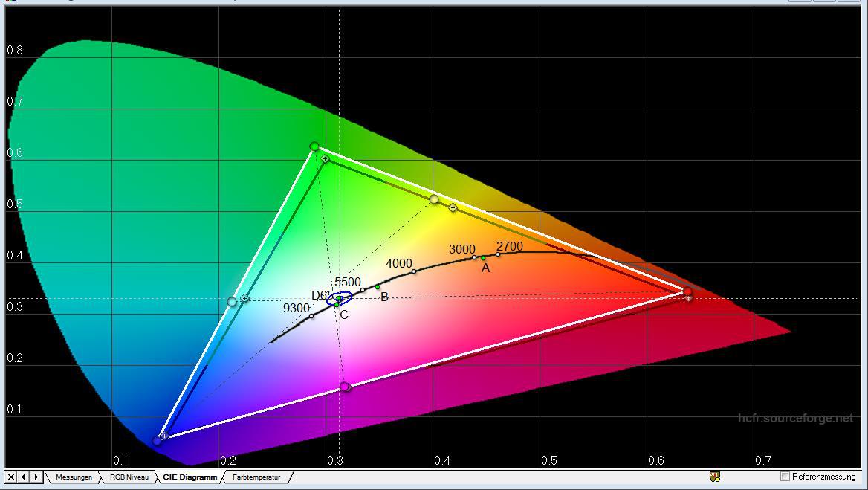Click the x-axis label 0.3
The height and width of the screenshot is (490, 868).
[335, 460]
